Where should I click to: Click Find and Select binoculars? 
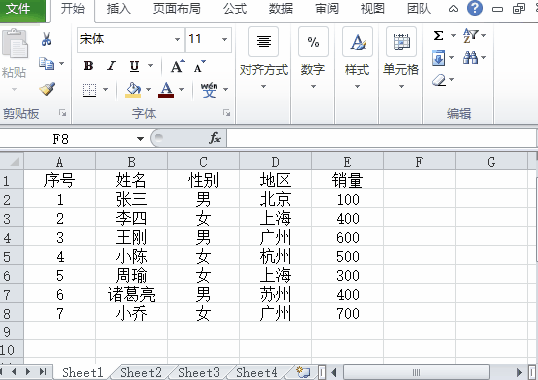click(x=470, y=58)
